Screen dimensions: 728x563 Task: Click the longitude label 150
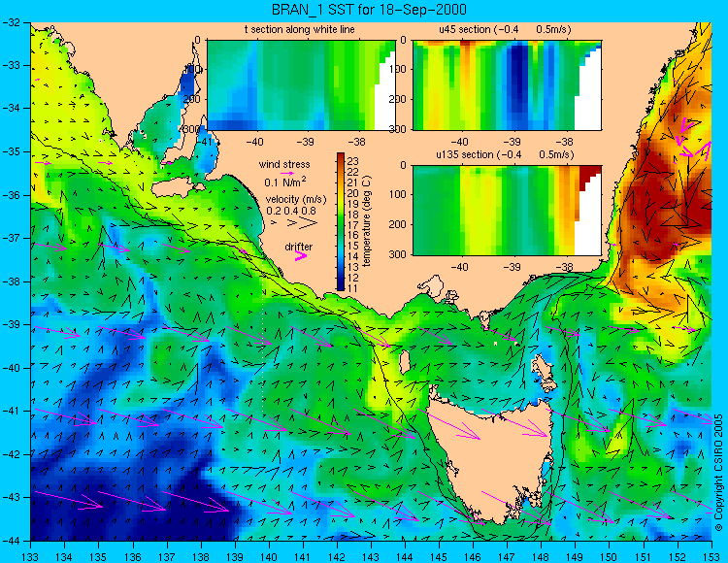click(610, 557)
